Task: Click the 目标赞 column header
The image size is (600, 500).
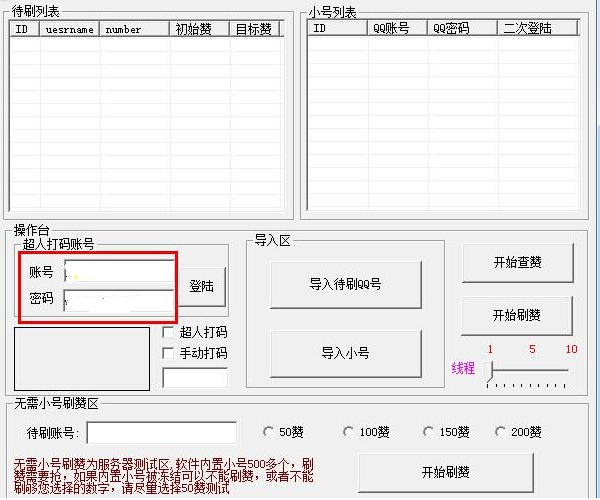Action: click(x=254, y=30)
